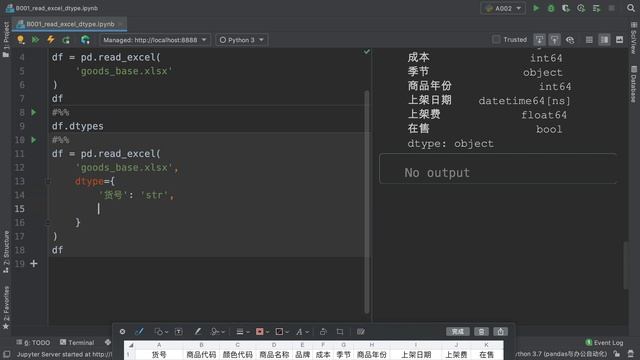
Task: Click the annotate/description icon in markup toolbar
Action: click(361, 332)
